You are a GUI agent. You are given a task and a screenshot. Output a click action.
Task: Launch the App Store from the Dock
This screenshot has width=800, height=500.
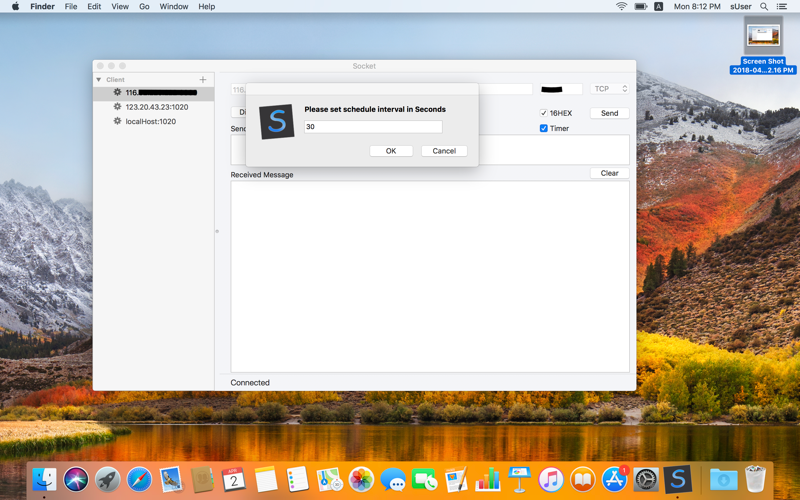click(614, 480)
